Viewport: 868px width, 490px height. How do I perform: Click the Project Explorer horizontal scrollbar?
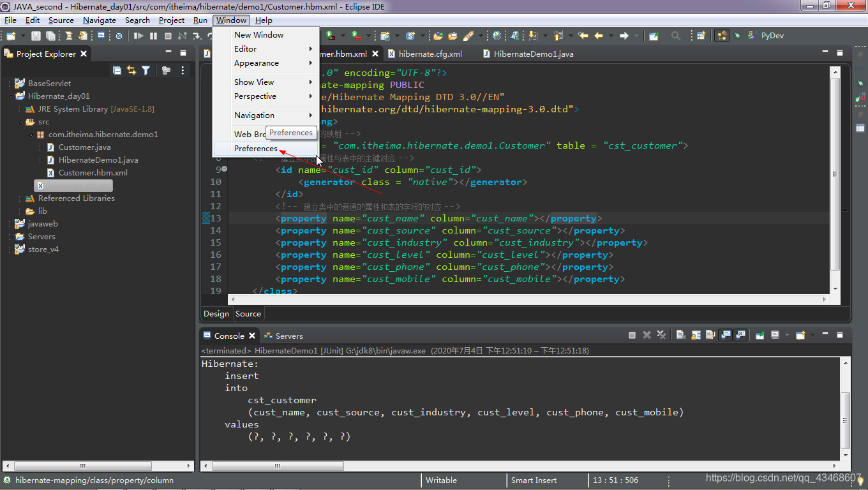point(98,466)
